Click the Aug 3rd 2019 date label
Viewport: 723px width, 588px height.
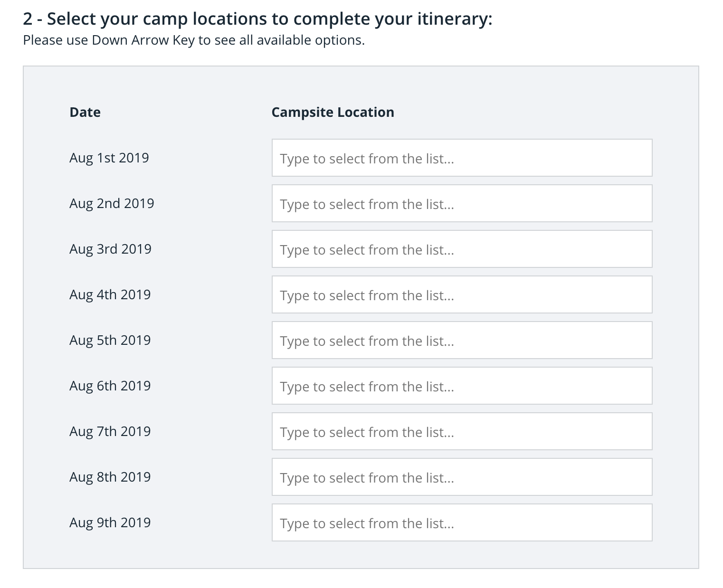110,249
